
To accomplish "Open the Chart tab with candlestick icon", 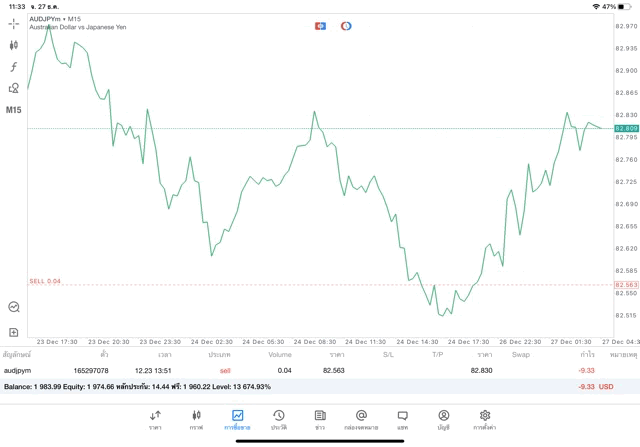I will [x=196, y=419].
